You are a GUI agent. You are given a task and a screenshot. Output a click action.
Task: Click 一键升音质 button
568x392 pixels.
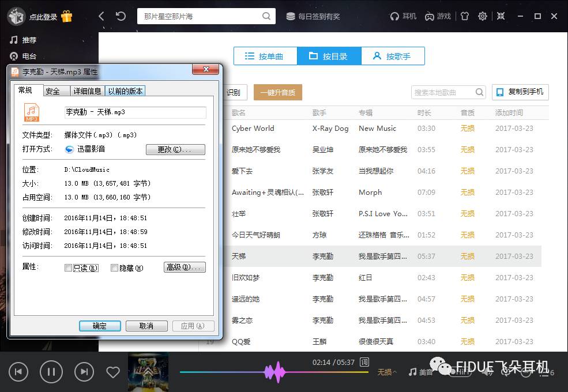[x=278, y=92]
